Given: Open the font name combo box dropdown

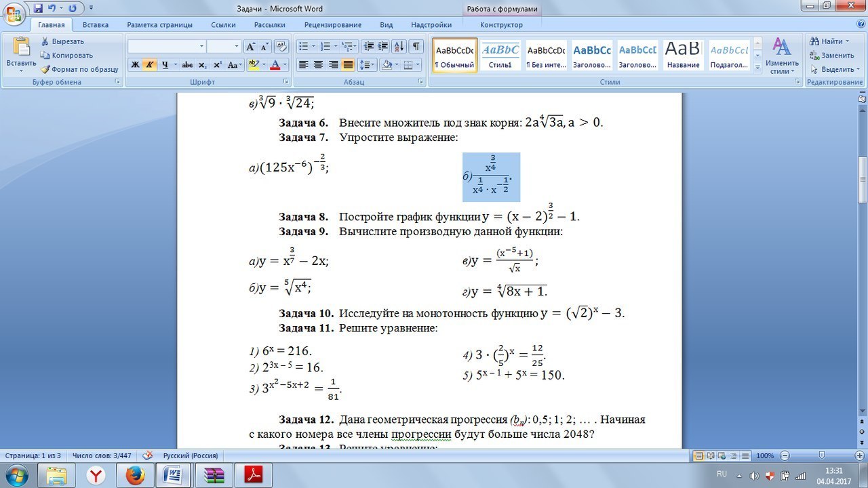Looking at the screenshot, I should (201, 46).
